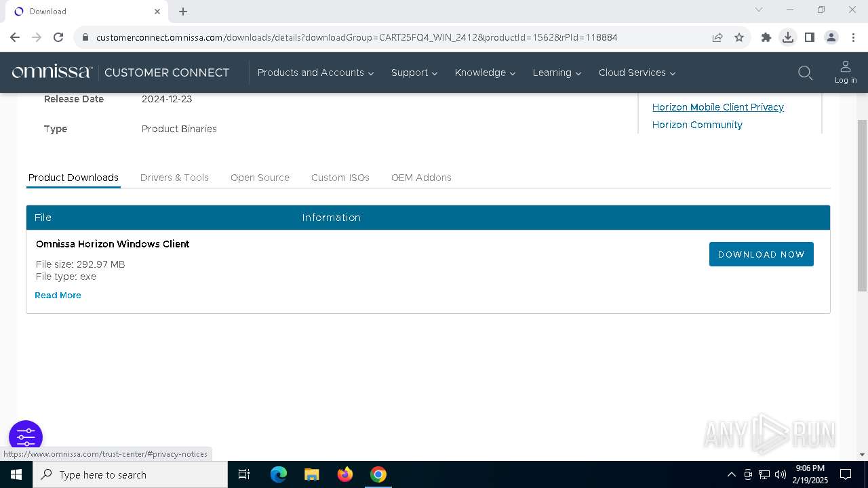
Task: Open the Horizon Community link
Action: point(697,125)
